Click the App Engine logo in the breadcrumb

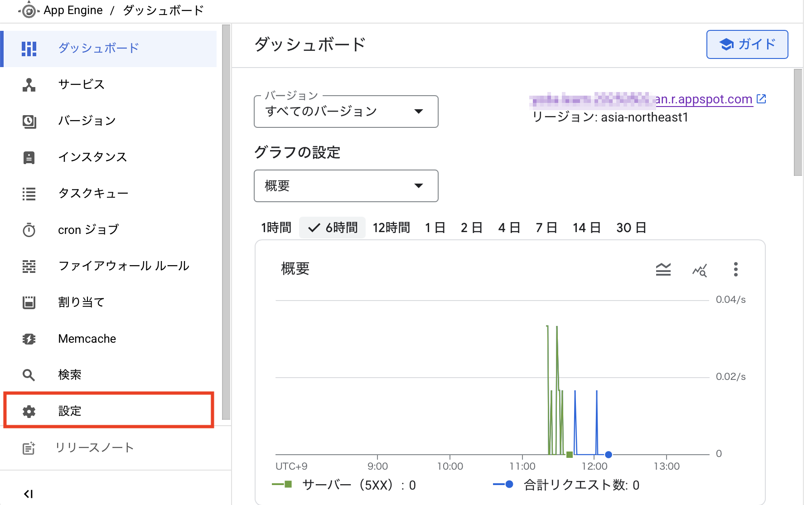(28, 10)
